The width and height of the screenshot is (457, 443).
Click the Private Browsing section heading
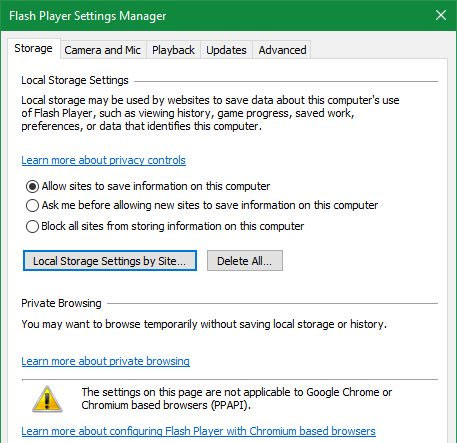point(61,303)
